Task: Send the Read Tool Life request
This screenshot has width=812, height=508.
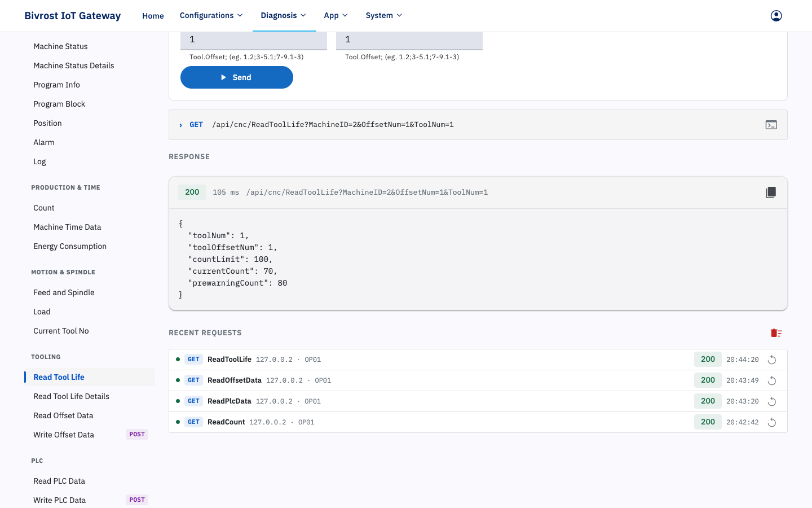Action: 237,77
